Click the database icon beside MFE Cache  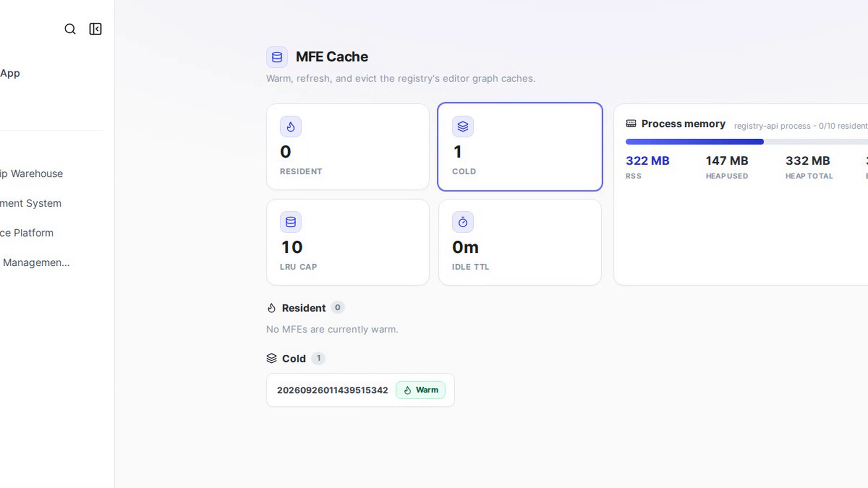pos(277,57)
